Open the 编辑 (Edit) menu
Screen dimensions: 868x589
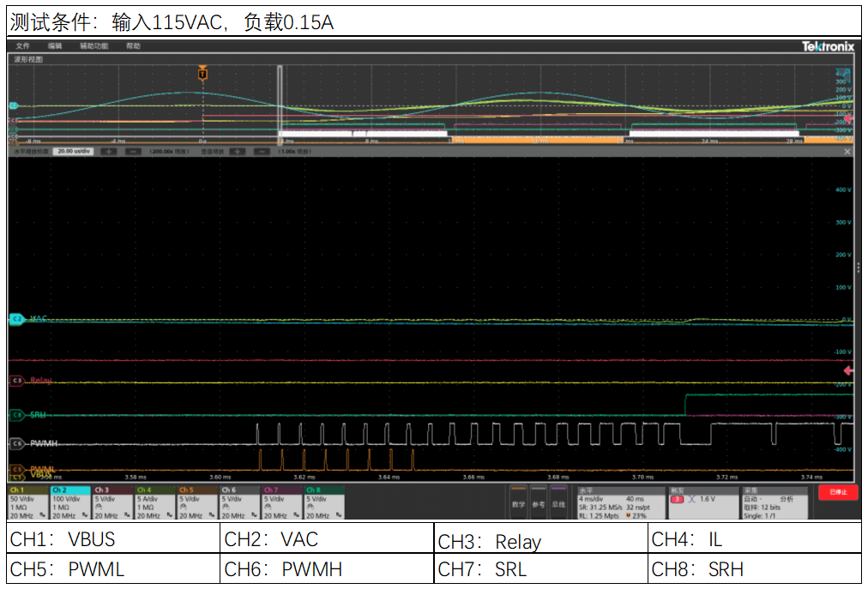(x=55, y=46)
